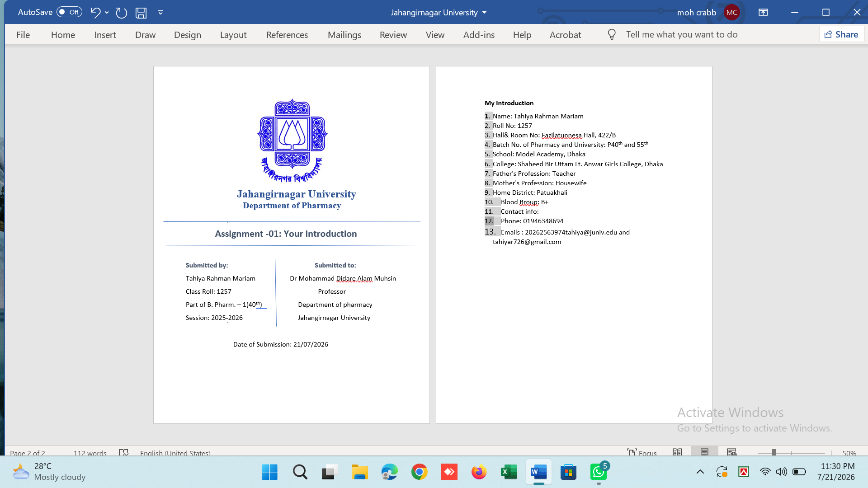Click the Tell me lightbulb icon
868x488 pixels.
(x=612, y=34)
